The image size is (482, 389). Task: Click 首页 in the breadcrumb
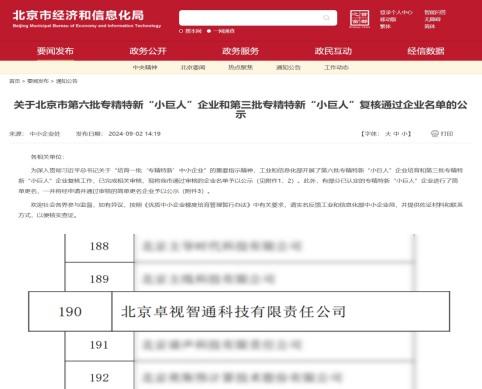click(x=14, y=81)
